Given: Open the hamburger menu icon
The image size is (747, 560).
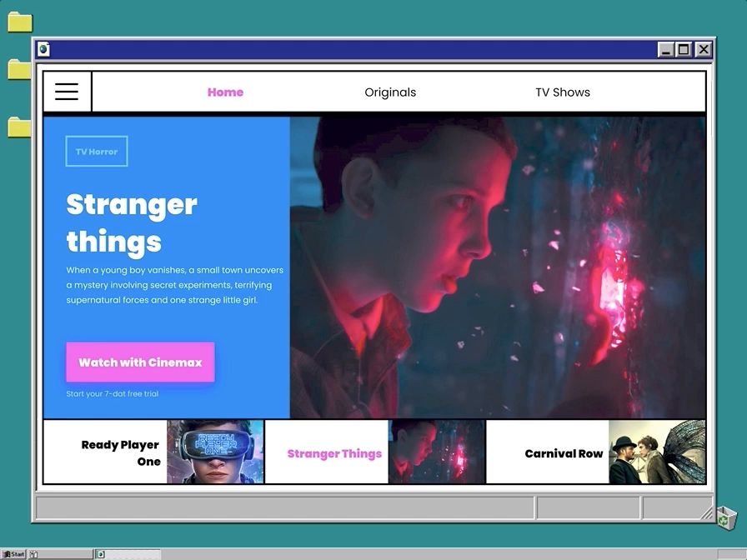Looking at the screenshot, I should 67,92.
